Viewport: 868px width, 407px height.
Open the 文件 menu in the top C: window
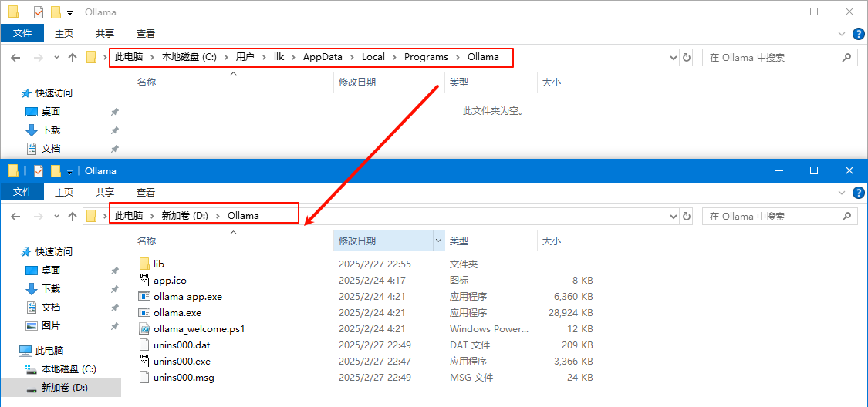tap(22, 33)
